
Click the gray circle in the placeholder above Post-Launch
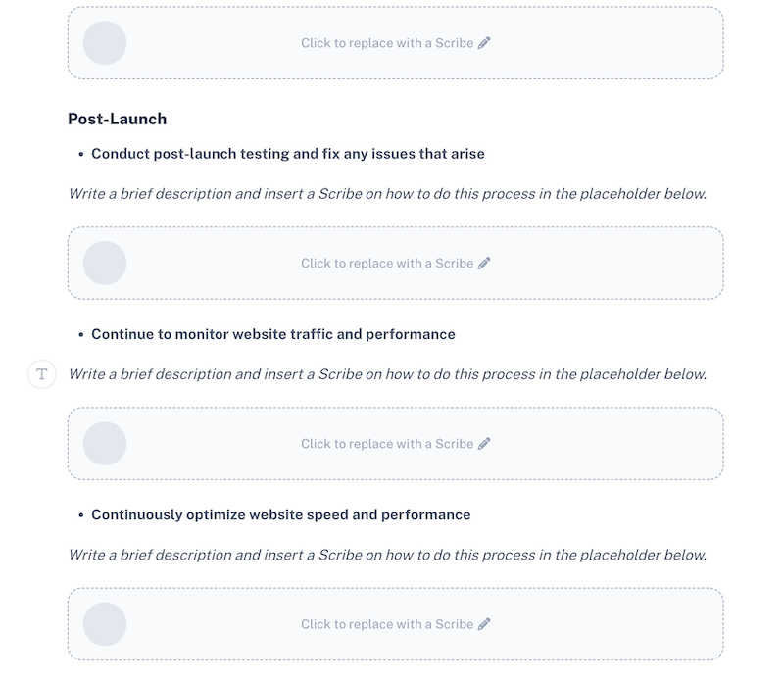(105, 43)
